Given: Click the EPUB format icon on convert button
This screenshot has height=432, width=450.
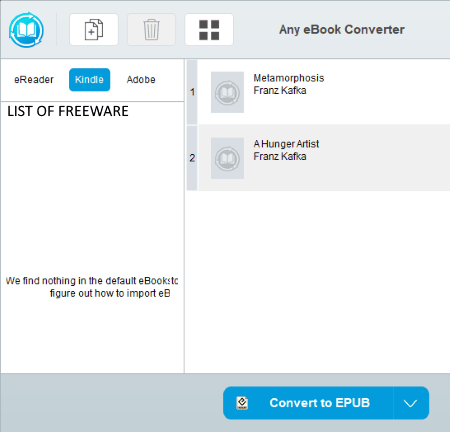Looking at the screenshot, I should click(242, 403).
